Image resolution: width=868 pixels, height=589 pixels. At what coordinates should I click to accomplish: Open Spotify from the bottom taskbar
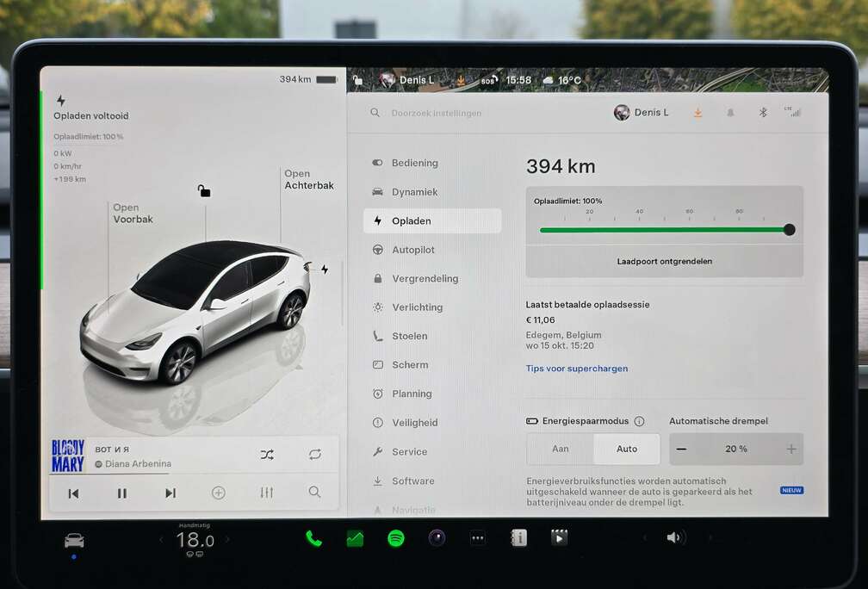(x=395, y=536)
